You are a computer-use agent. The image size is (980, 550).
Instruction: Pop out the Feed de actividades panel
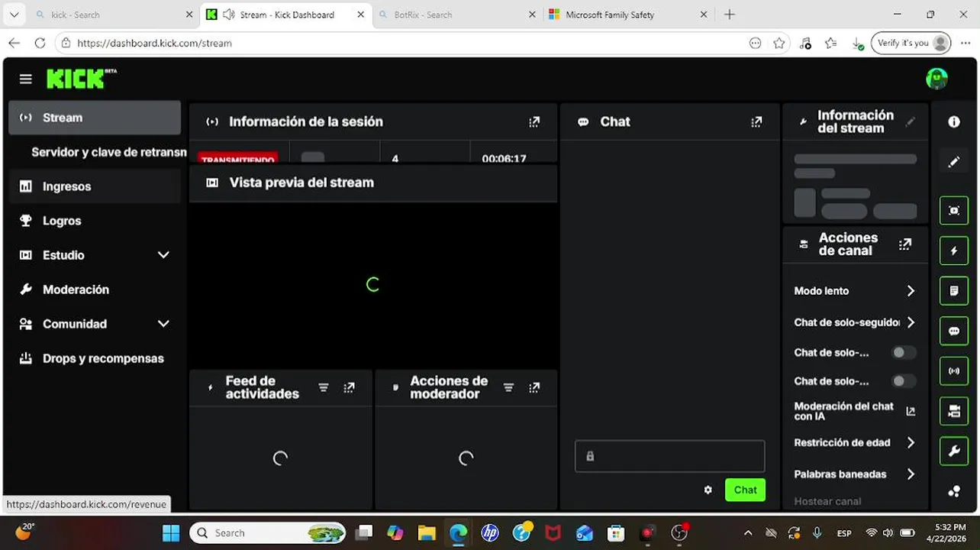(x=350, y=387)
